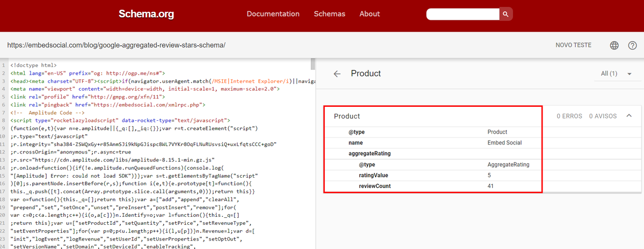Click the r.integrity sha384 code line

pos(144,145)
